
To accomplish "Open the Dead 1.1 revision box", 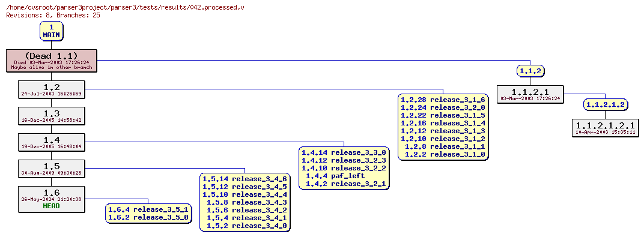I will pos(51,61).
